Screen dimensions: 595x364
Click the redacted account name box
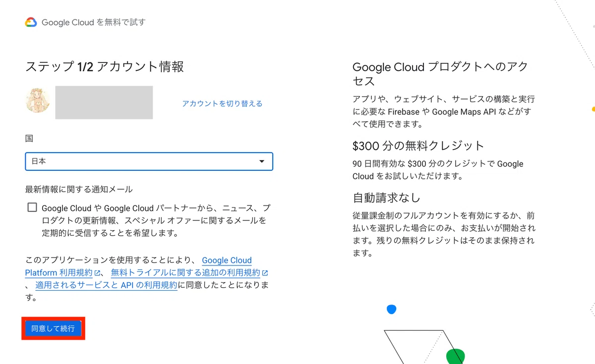tap(104, 103)
